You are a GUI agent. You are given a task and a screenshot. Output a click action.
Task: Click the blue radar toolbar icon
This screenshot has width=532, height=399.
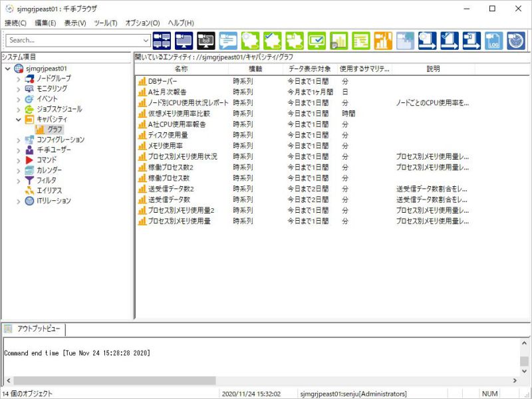point(516,41)
